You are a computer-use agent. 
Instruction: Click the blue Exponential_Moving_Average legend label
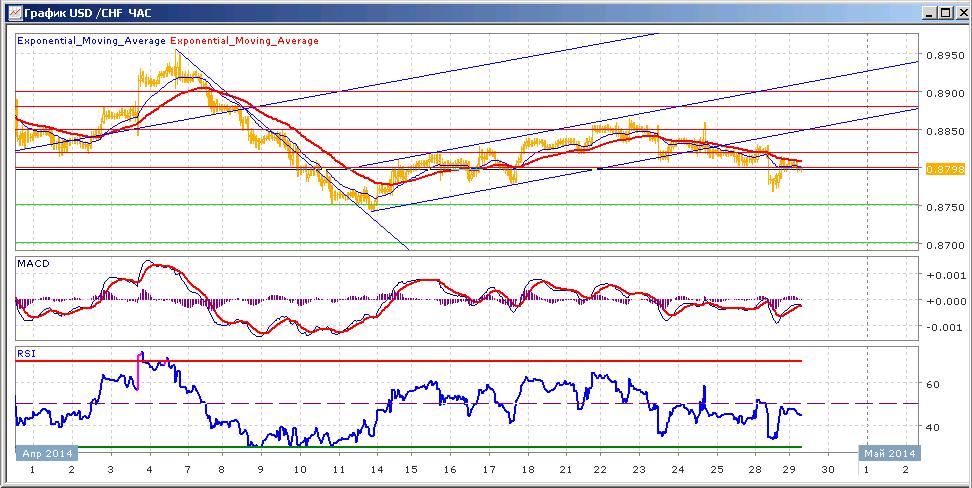[91, 41]
